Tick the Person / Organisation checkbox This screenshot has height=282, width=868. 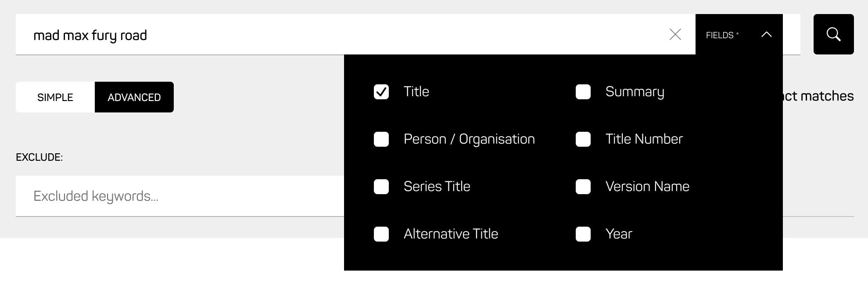pyautogui.click(x=381, y=139)
